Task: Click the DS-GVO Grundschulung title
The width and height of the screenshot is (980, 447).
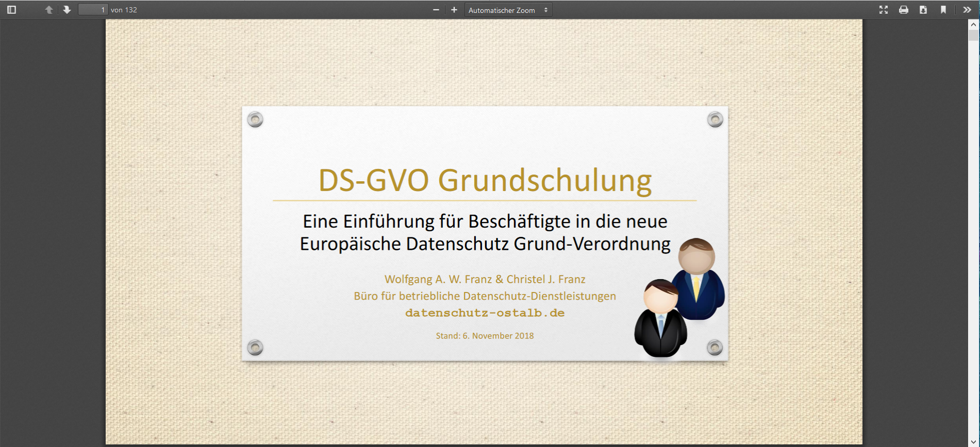Action: [x=485, y=180]
